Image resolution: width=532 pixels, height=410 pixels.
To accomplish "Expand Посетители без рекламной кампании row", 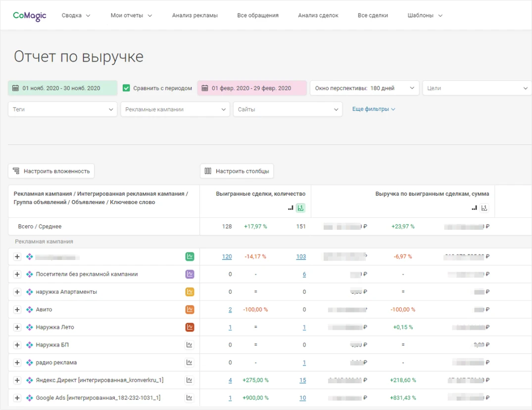I will click(17, 274).
